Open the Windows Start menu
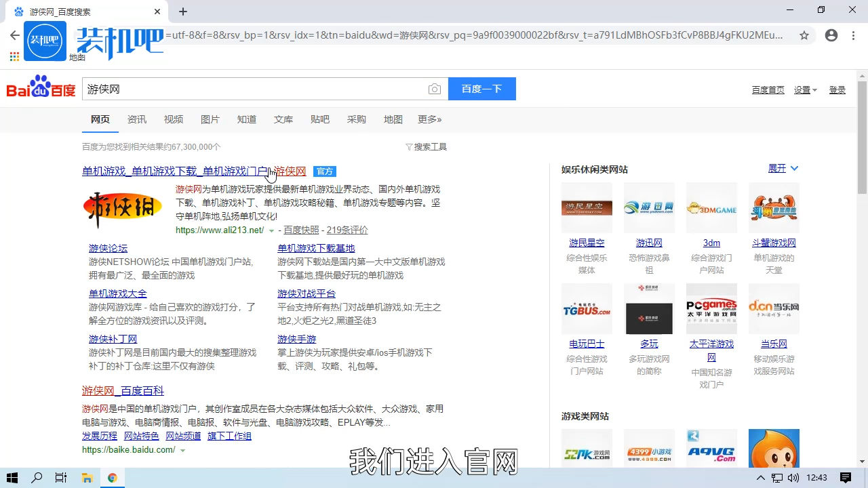 [12, 478]
